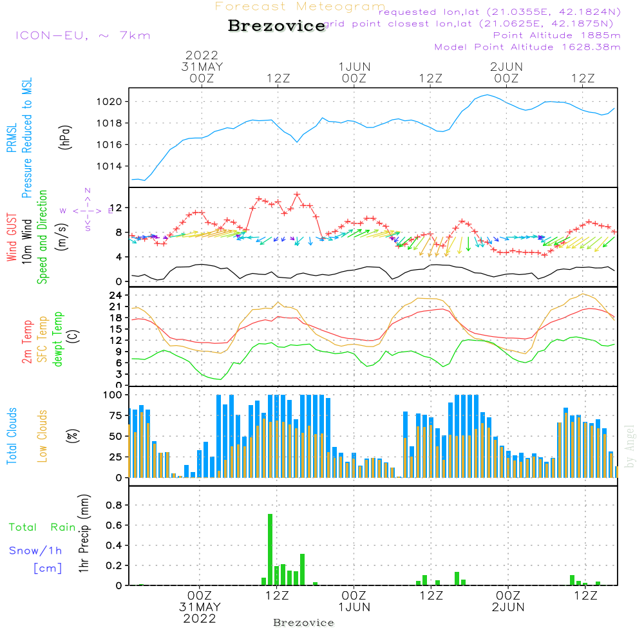644x644 pixels.
Task: Click the orange SFC Temp label
Action: click(x=43, y=339)
